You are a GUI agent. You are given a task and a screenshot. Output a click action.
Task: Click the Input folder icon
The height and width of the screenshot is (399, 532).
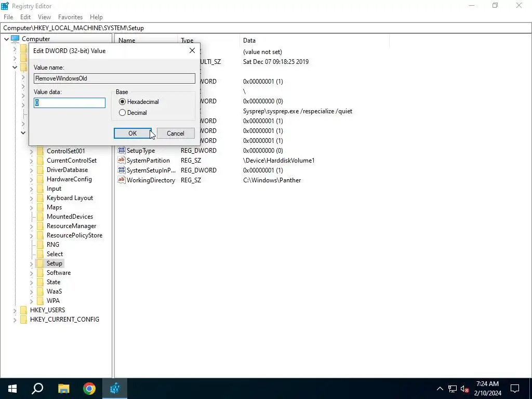pyautogui.click(x=40, y=188)
